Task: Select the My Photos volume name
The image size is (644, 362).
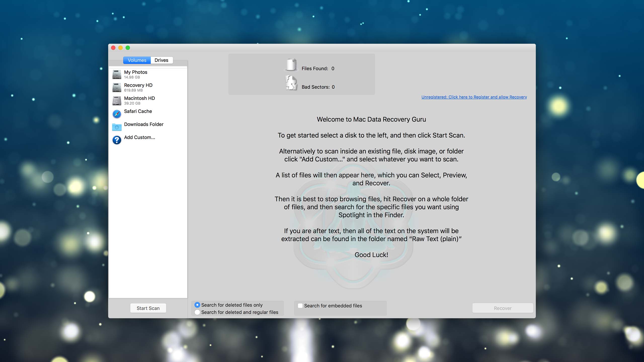Action: pos(136,72)
